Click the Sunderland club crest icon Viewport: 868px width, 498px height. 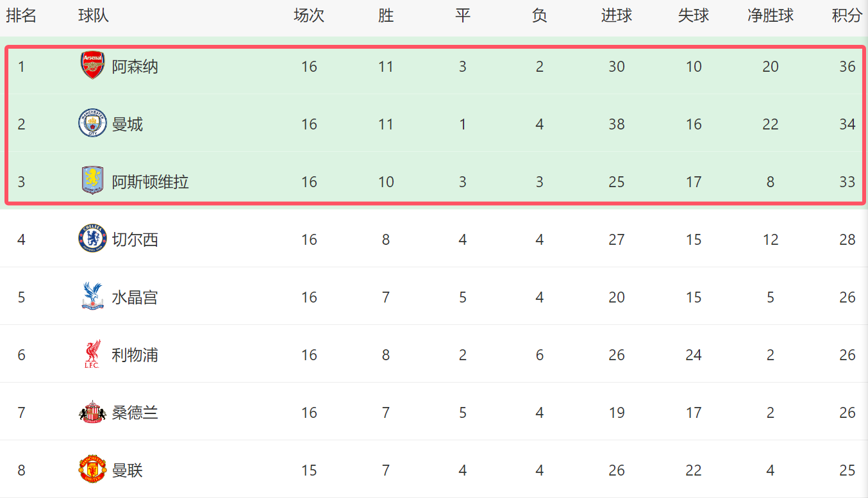coord(92,412)
